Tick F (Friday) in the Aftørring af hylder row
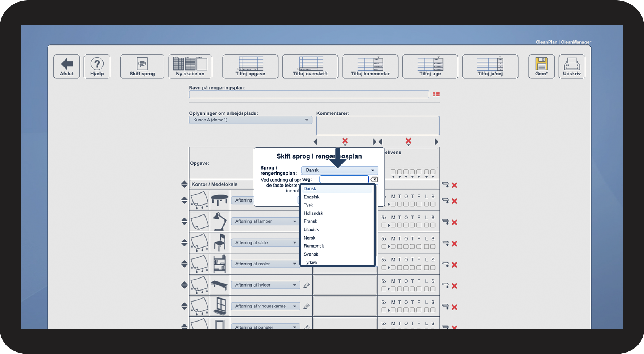This screenshot has height=354, width=644. point(419,289)
